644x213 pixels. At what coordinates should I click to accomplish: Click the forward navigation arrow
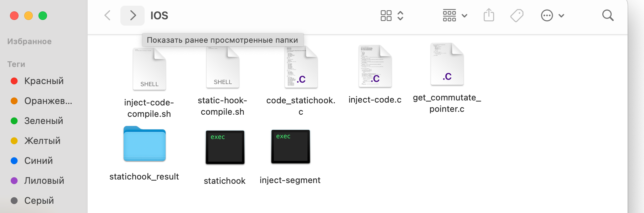133,16
